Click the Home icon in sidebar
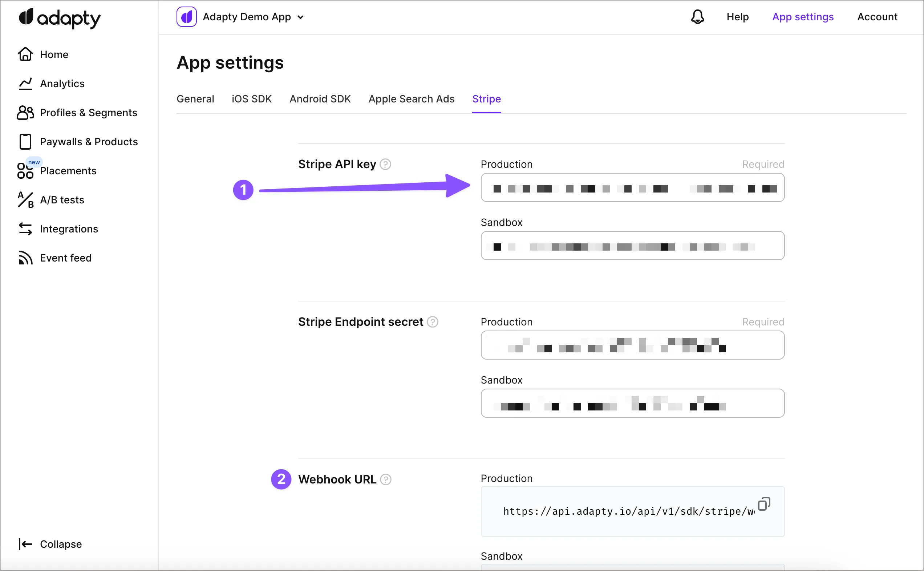 click(x=25, y=54)
